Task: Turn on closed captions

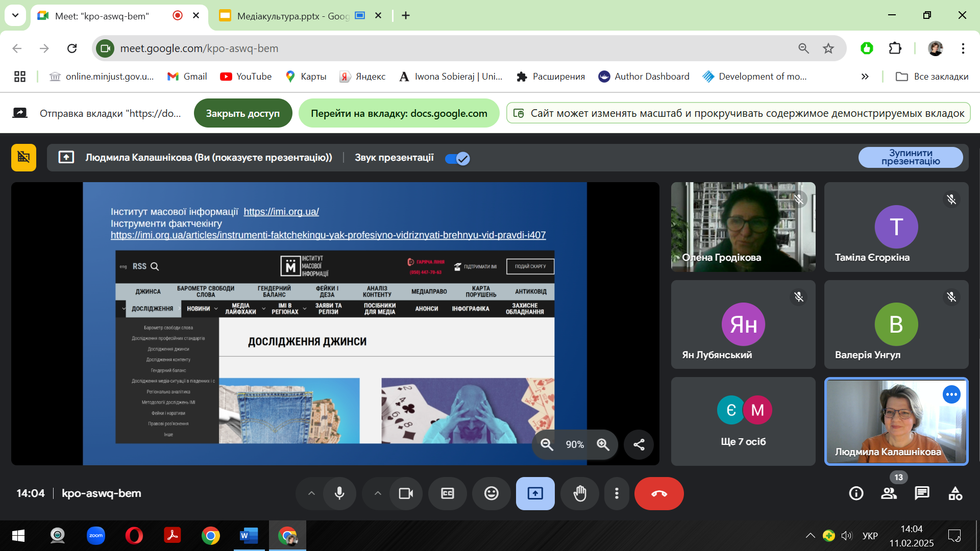Action: pos(448,493)
